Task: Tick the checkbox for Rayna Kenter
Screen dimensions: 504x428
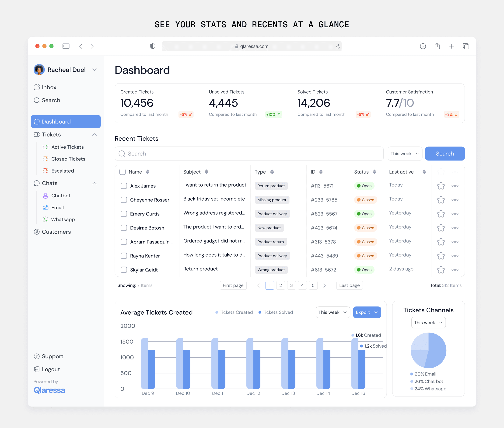Action: pyautogui.click(x=124, y=256)
